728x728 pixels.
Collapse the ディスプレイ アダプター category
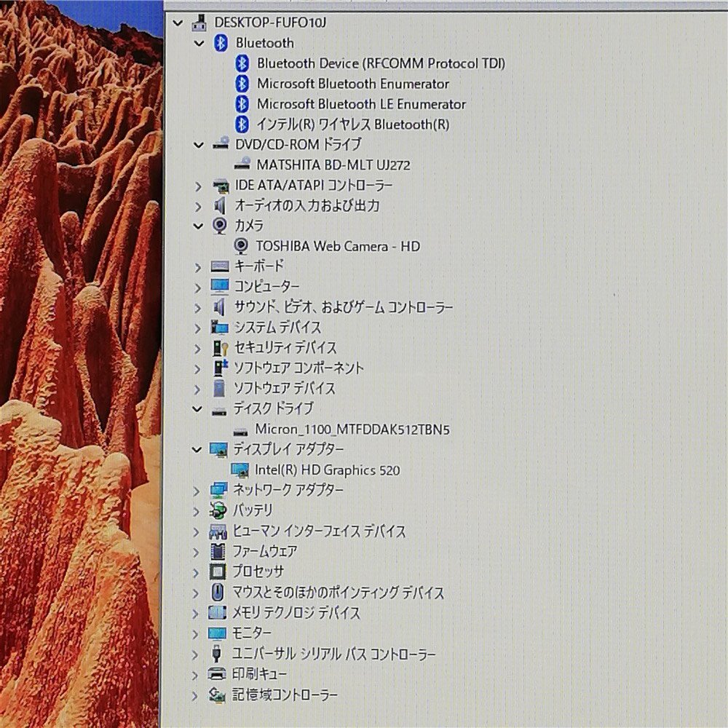[x=197, y=449]
